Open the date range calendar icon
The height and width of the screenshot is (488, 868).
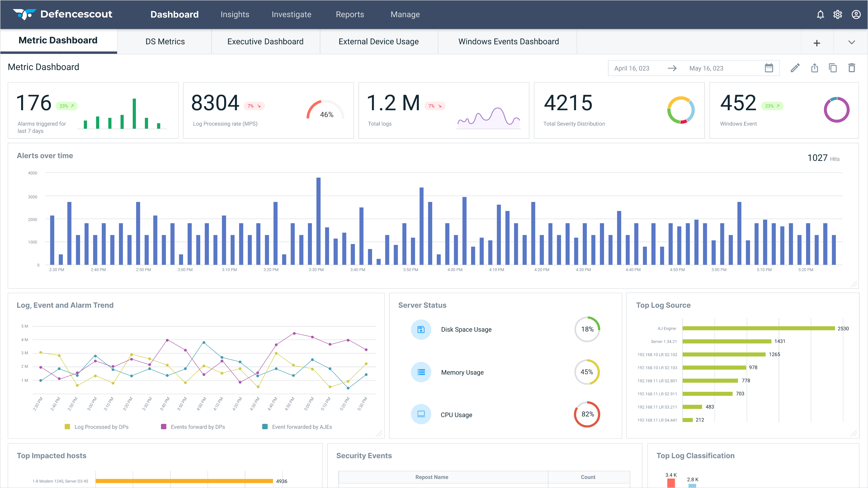(x=769, y=68)
